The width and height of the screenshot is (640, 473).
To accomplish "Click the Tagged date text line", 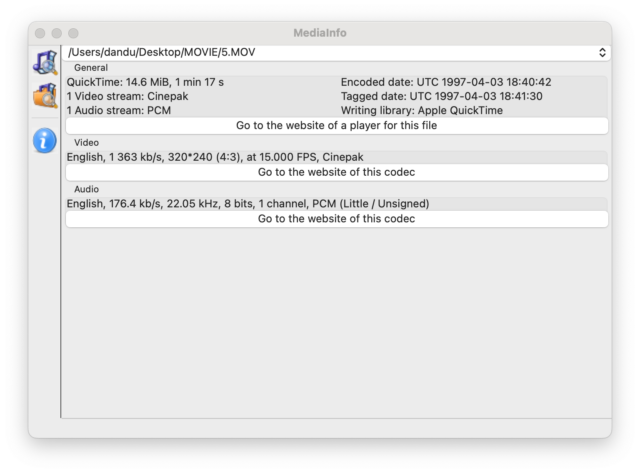I will (x=442, y=96).
